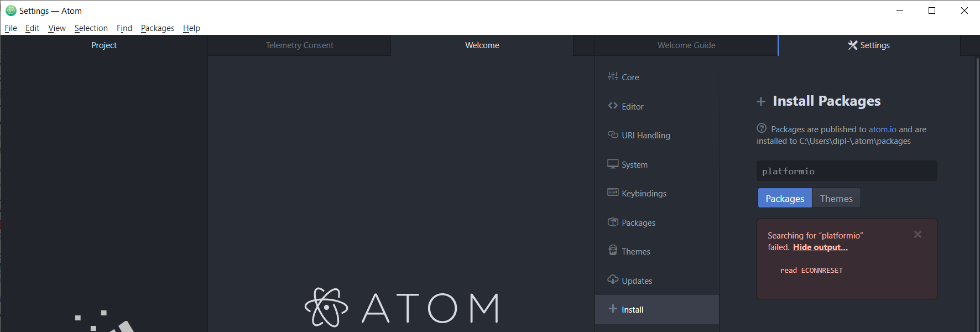Click the Install plus icon in sidebar
The width and height of the screenshot is (980, 332).
pos(613,309)
